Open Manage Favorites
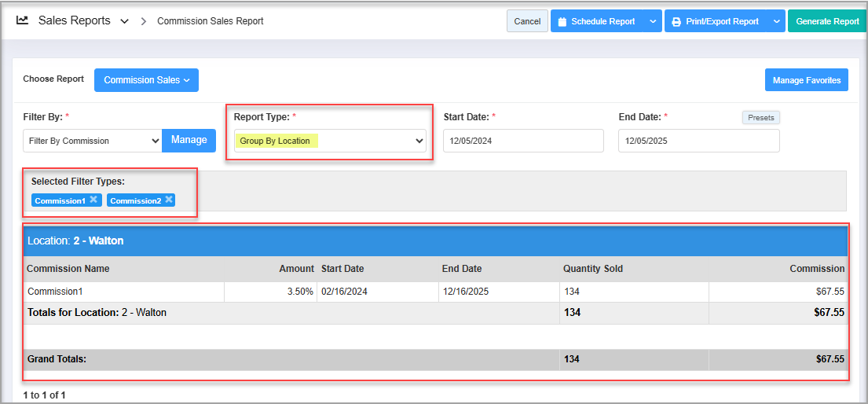868x404 pixels. coord(806,80)
